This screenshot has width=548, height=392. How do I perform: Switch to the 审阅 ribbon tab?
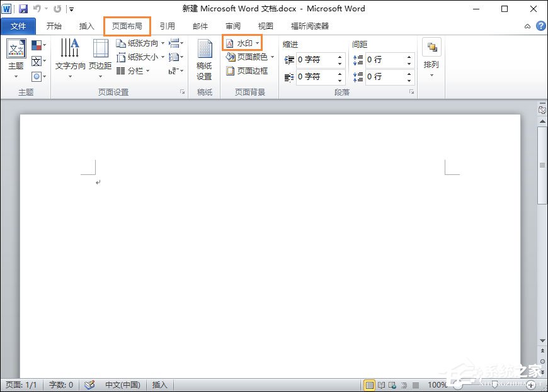[232, 26]
